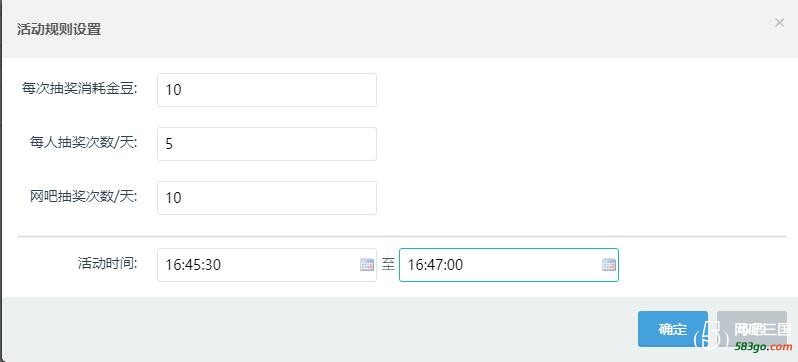
Task: Click the 活动时间 label
Action: coord(108,263)
